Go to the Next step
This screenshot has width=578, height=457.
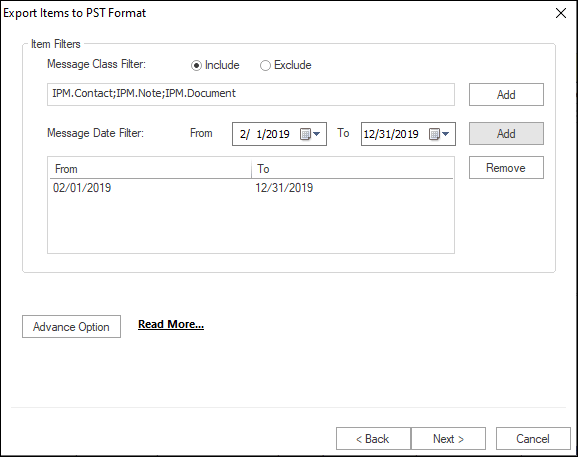click(x=448, y=439)
